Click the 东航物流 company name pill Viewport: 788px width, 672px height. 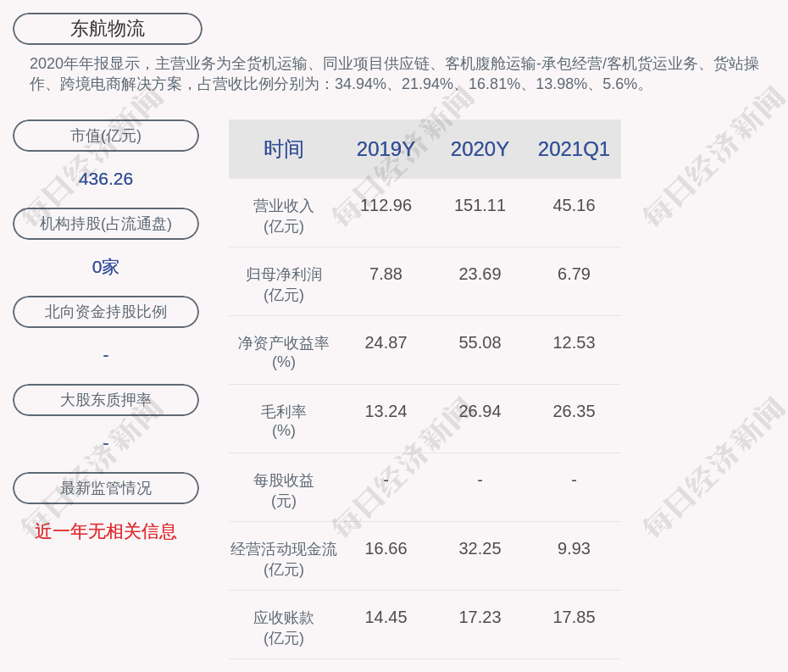[x=108, y=29]
